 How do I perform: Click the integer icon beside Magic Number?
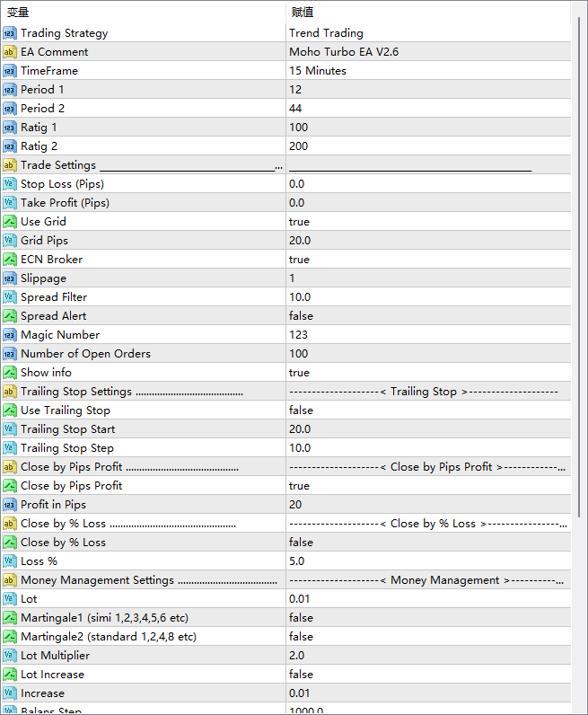(x=10, y=335)
